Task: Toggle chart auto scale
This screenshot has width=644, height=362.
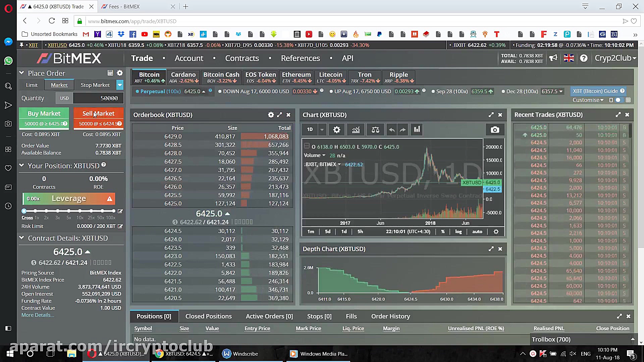Action: pyautogui.click(x=477, y=232)
